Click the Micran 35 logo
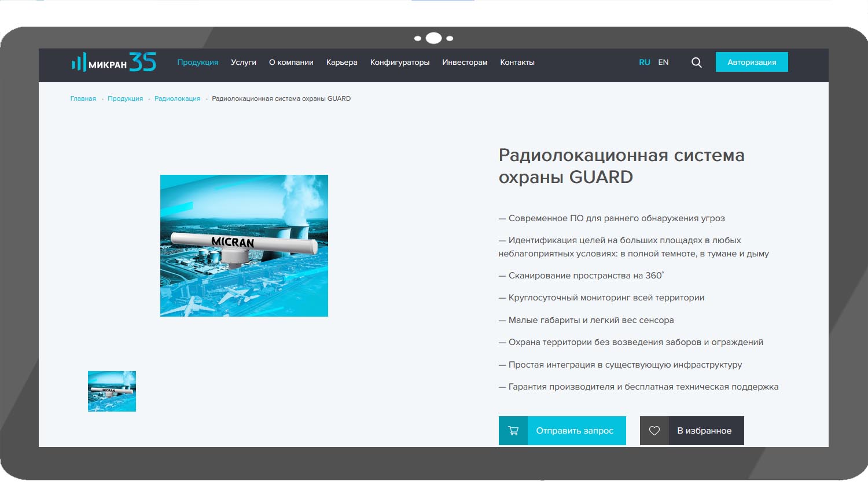 tap(114, 62)
